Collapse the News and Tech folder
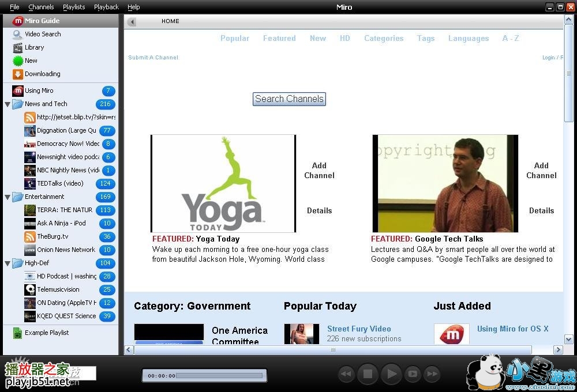The width and height of the screenshot is (577, 392). point(8,104)
